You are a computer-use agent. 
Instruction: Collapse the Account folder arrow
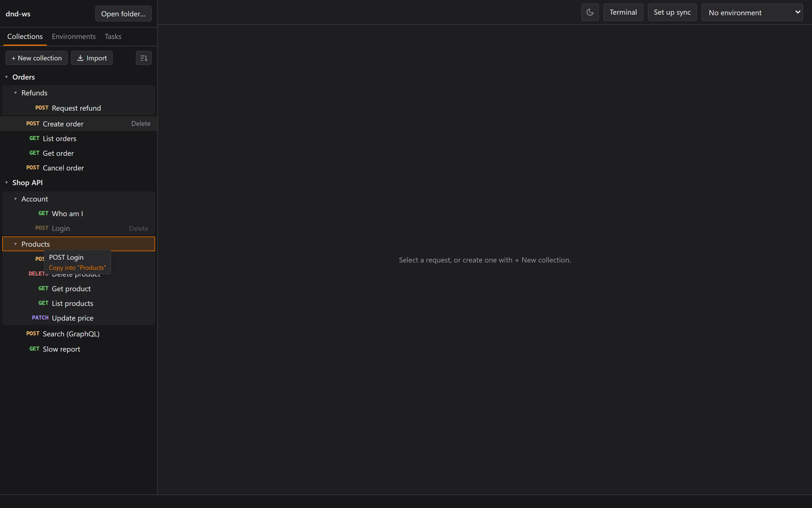pyautogui.click(x=16, y=199)
